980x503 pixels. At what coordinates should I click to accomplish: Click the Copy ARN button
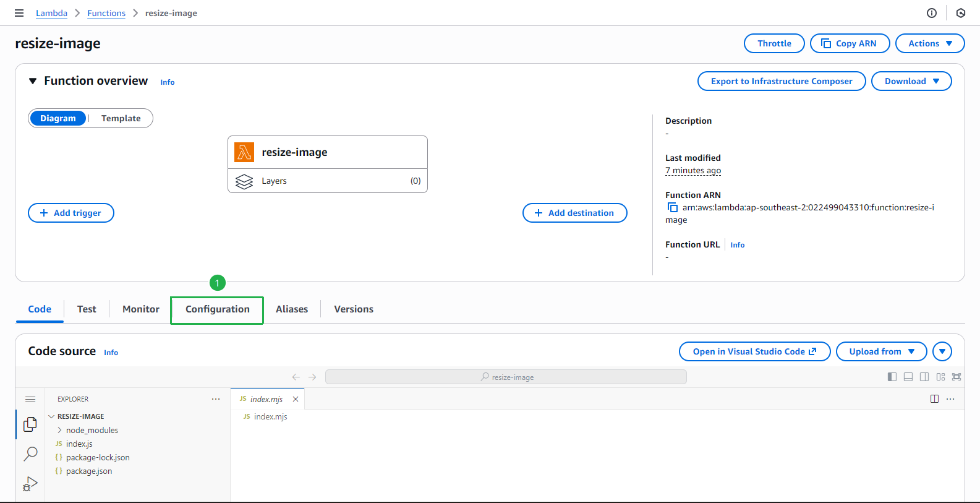coord(850,43)
